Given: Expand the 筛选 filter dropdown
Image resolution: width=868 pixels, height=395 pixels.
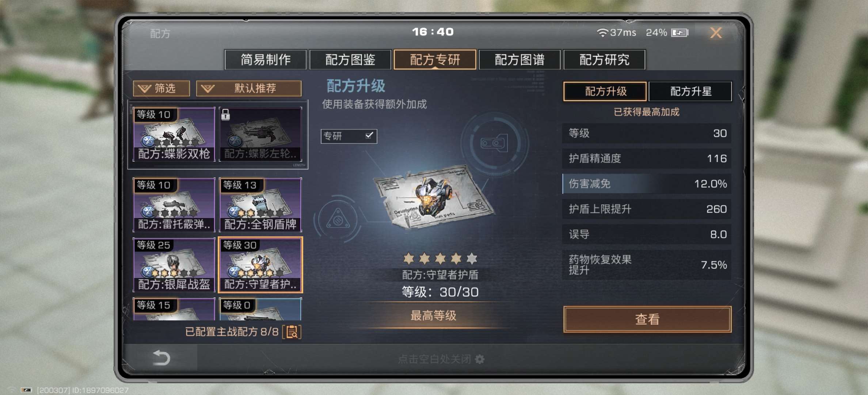Looking at the screenshot, I should (161, 88).
